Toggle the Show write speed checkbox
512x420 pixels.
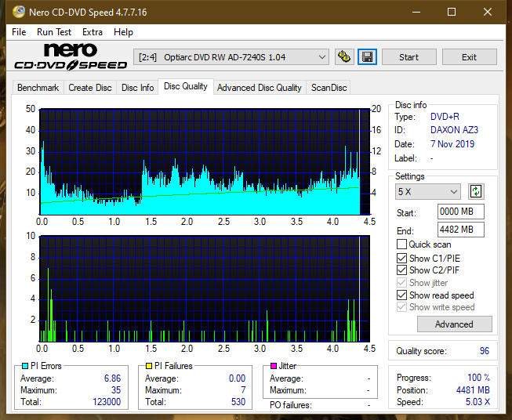click(x=401, y=307)
